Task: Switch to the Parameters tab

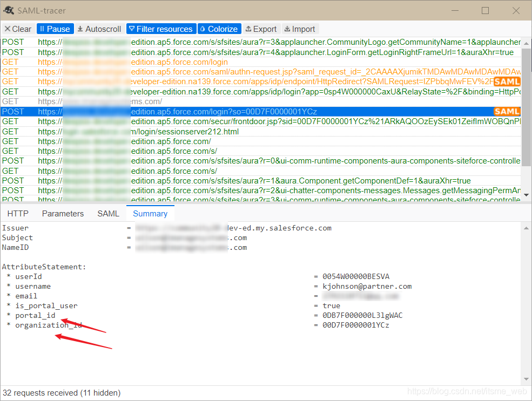Action: 63,214
